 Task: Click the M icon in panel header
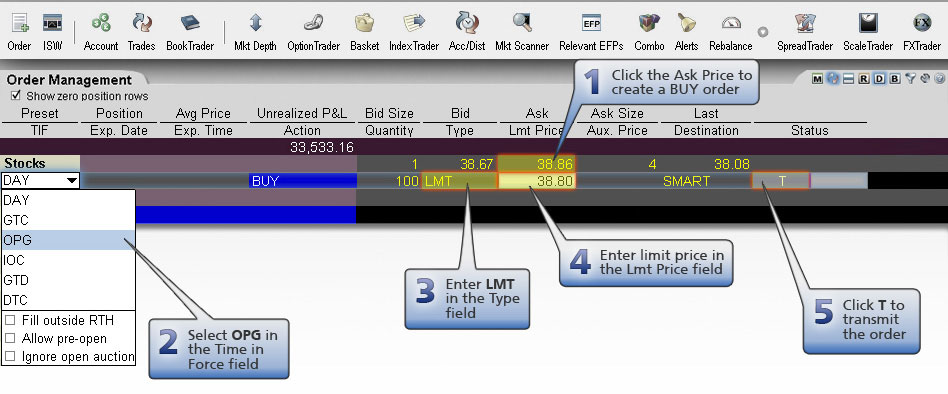click(x=817, y=79)
